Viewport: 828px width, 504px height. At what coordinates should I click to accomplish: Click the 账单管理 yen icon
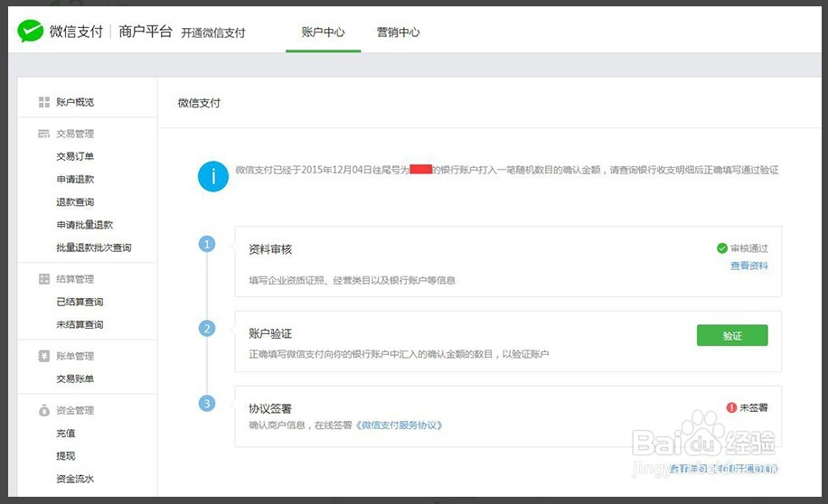pyautogui.click(x=43, y=356)
